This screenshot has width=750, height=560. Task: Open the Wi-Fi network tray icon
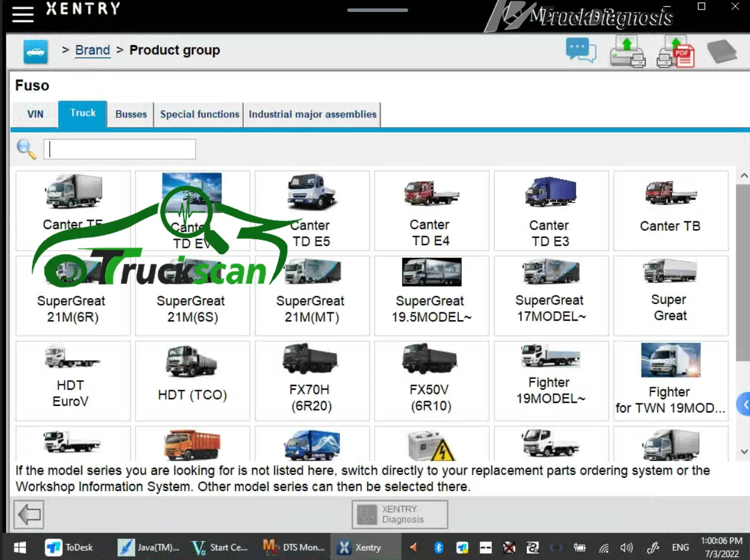pos(604,547)
